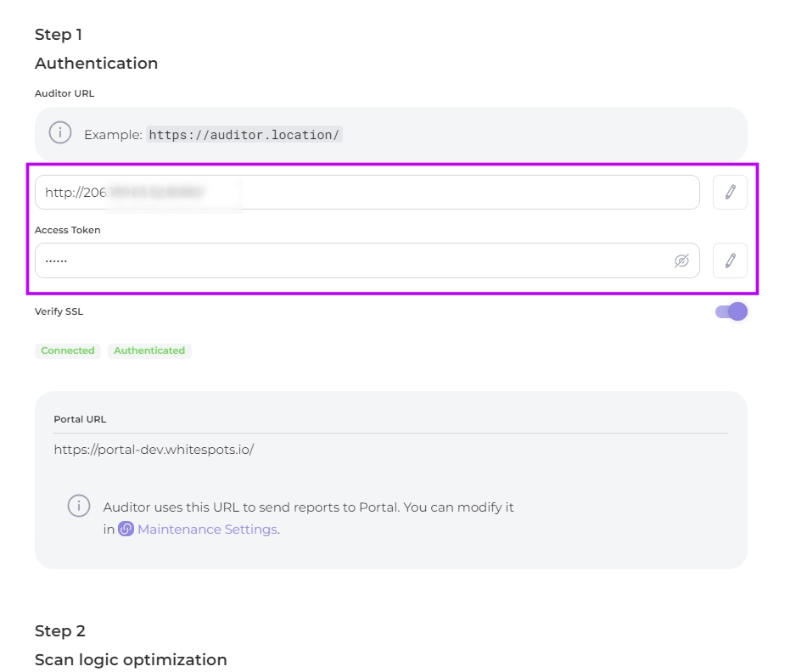This screenshot has height=672, width=807.
Task: Click the Verify SSL label
Action: click(59, 311)
